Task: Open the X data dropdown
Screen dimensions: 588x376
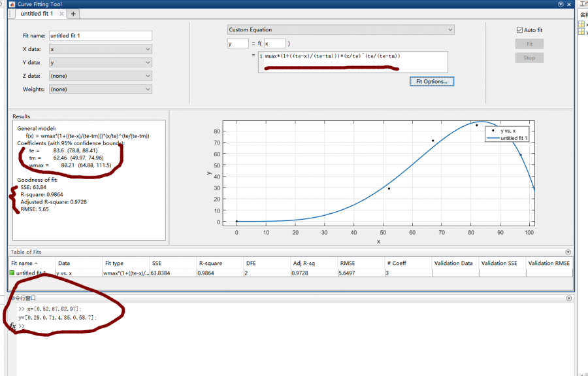Action: [100, 49]
